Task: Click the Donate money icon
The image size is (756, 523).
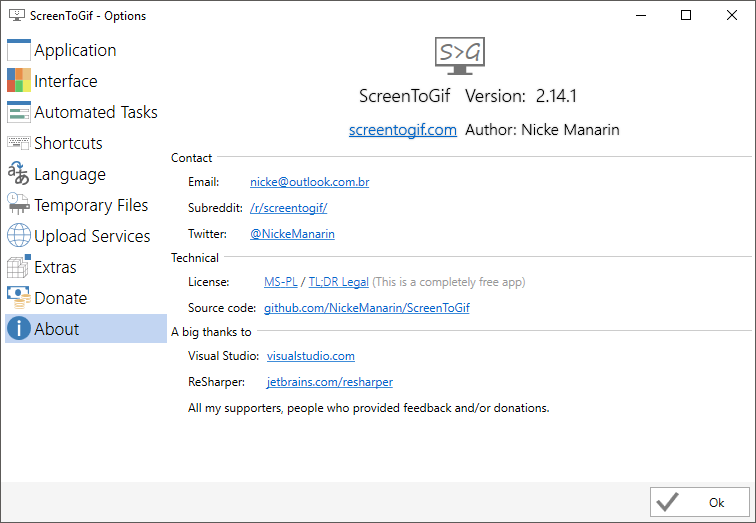Action: (19, 298)
